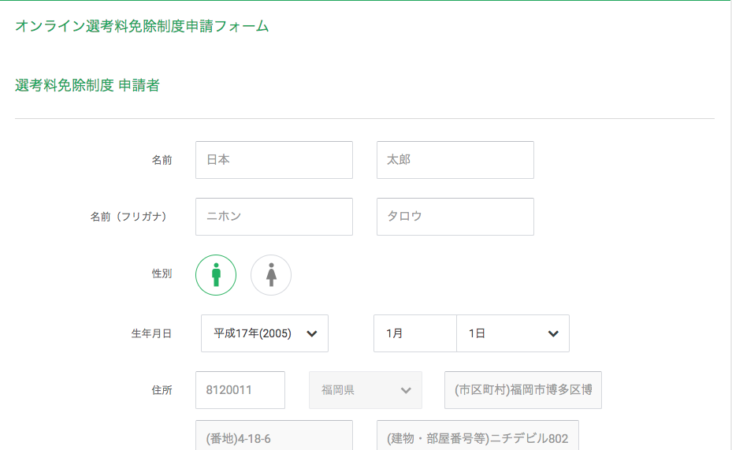Click the city field 福岡市博多区
Image resolution: width=732 pixels, height=450 pixels.
point(523,390)
